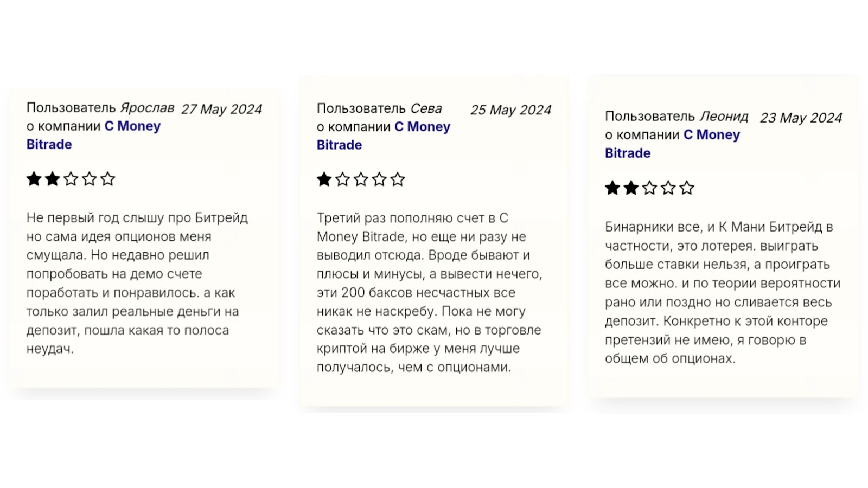
Task: Click the review text starting "Третий раз пополняю"
Action: [x=429, y=293]
